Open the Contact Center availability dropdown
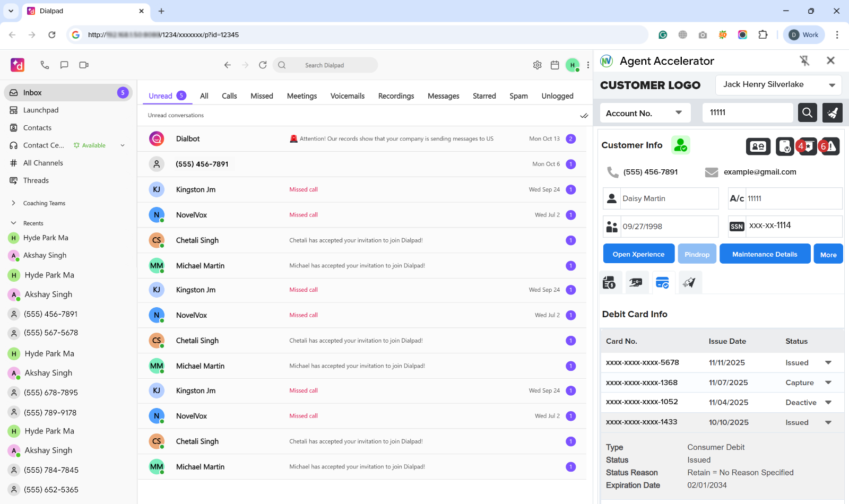The width and height of the screenshot is (849, 504). (123, 145)
